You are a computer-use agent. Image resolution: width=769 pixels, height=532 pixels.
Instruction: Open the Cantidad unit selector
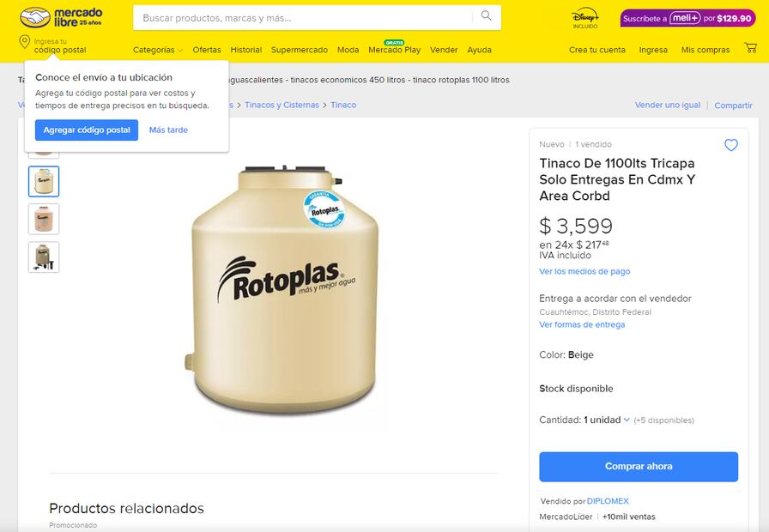point(607,420)
